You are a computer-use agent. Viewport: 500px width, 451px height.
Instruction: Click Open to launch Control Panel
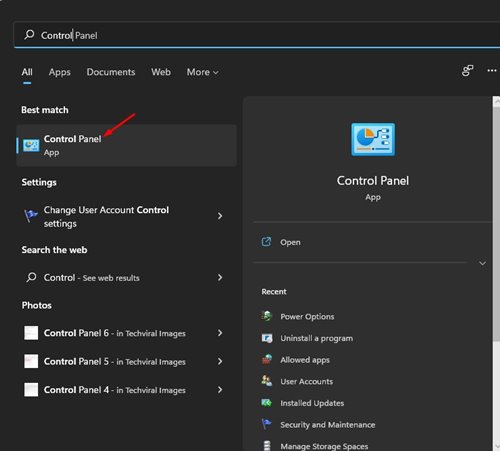(x=290, y=242)
